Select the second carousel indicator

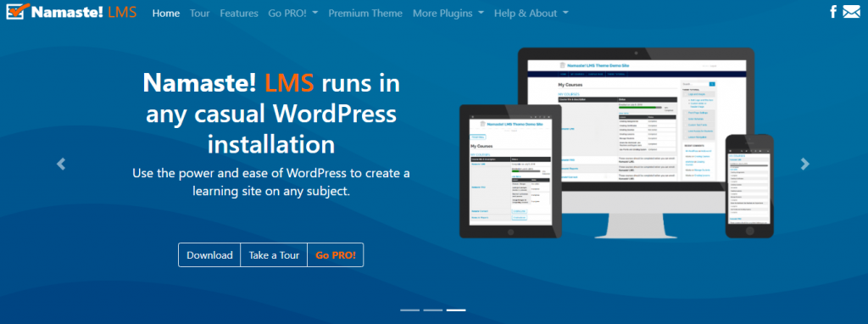(x=433, y=310)
